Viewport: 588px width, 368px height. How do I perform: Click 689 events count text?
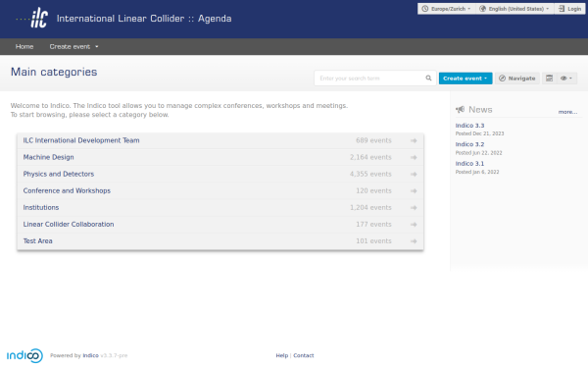pyautogui.click(x=373, y=140)
